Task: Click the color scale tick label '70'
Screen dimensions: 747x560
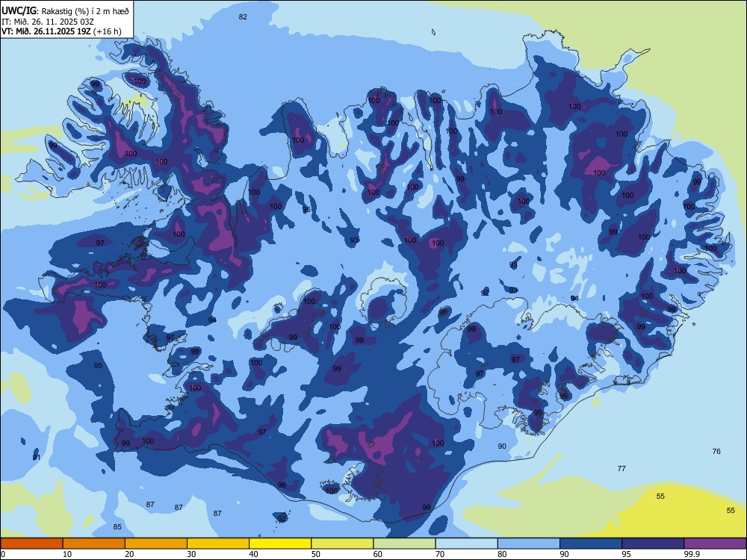Action: 440,554
